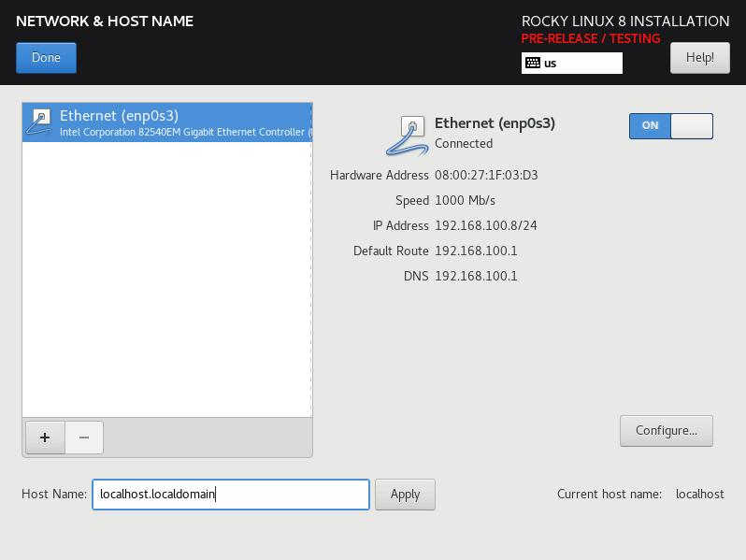Viewport: 746px width, 560px height.
Task: Click the IP Address value 192.168.100.8/24
Action: tap(486, 225)
